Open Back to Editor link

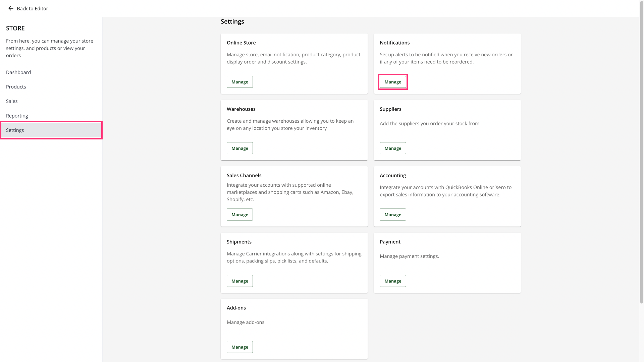(32, 8)
